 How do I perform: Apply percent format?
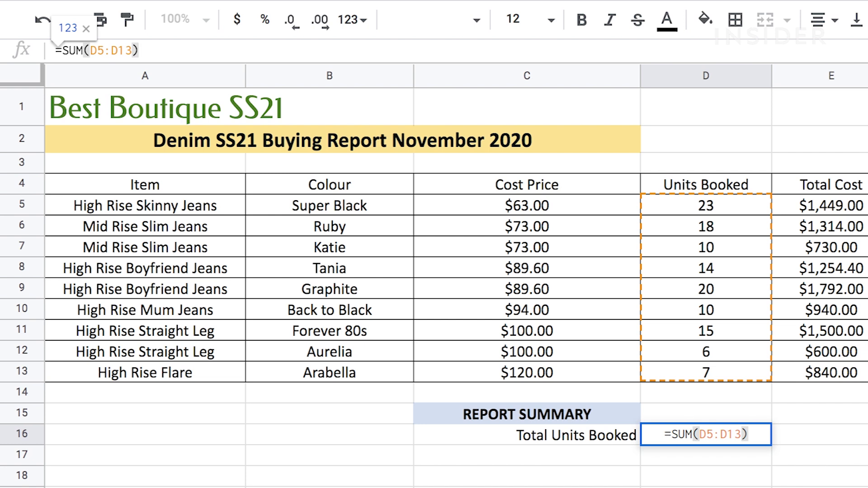click(265, 19)
